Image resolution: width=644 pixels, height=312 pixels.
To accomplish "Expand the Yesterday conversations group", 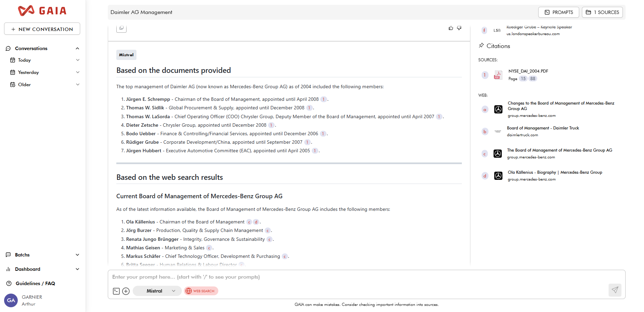I will pos(77,72).
